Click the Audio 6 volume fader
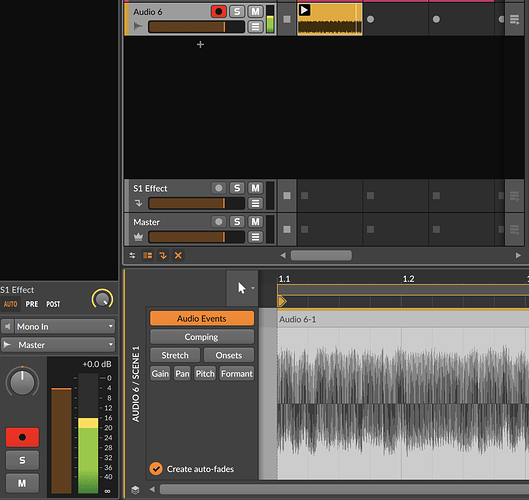The image size is (529, 500). click(196, 27)
